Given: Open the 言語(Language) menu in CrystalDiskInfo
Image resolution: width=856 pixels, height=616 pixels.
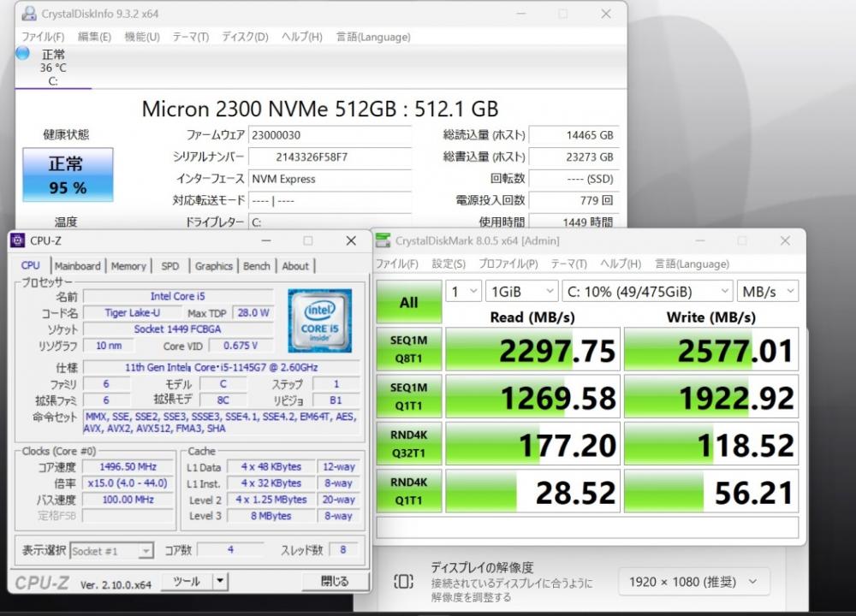Looking at the screenshot, I should click(373, 37).
